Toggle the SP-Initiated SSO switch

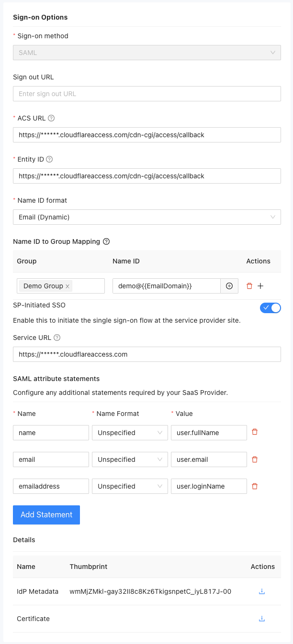point(270,308)
